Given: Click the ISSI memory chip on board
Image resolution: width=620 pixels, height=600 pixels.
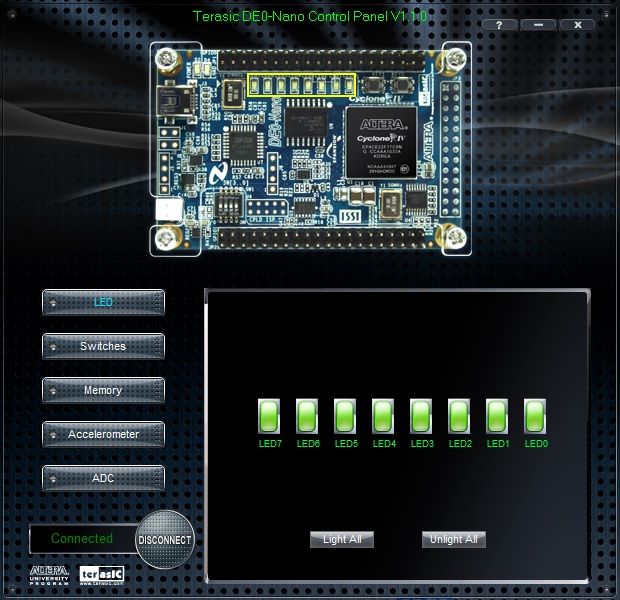Looking at the screenshot, I should coord(350,216).
